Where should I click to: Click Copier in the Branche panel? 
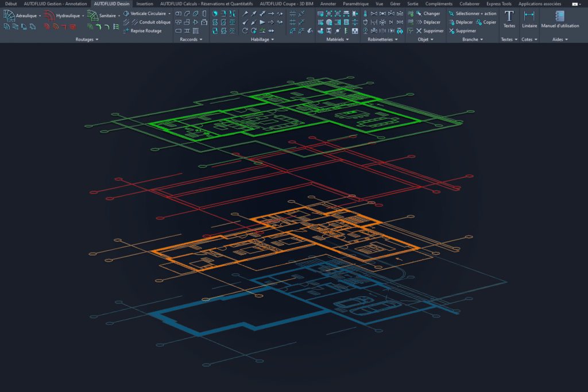click(x=486, y=22)
